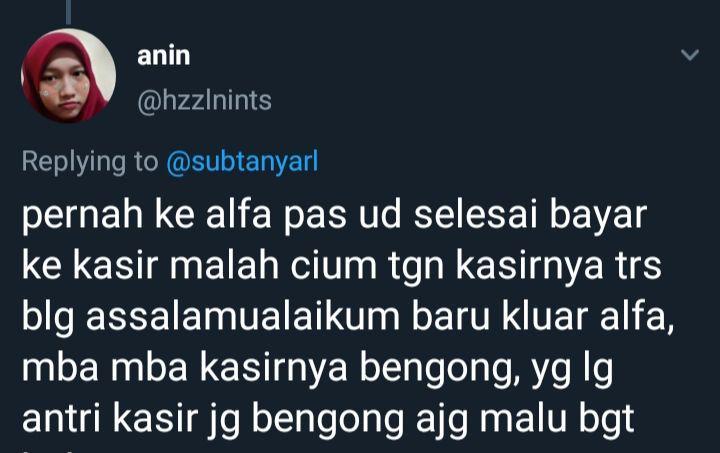Open the @subtanyarl mention link

[242, 162]
